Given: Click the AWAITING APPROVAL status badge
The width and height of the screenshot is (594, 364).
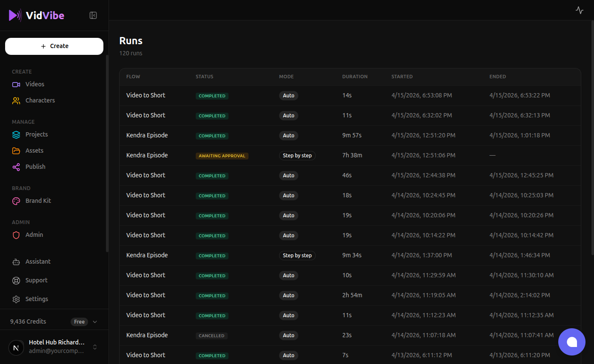Looking at the screenshot, I should pos(222,156).
